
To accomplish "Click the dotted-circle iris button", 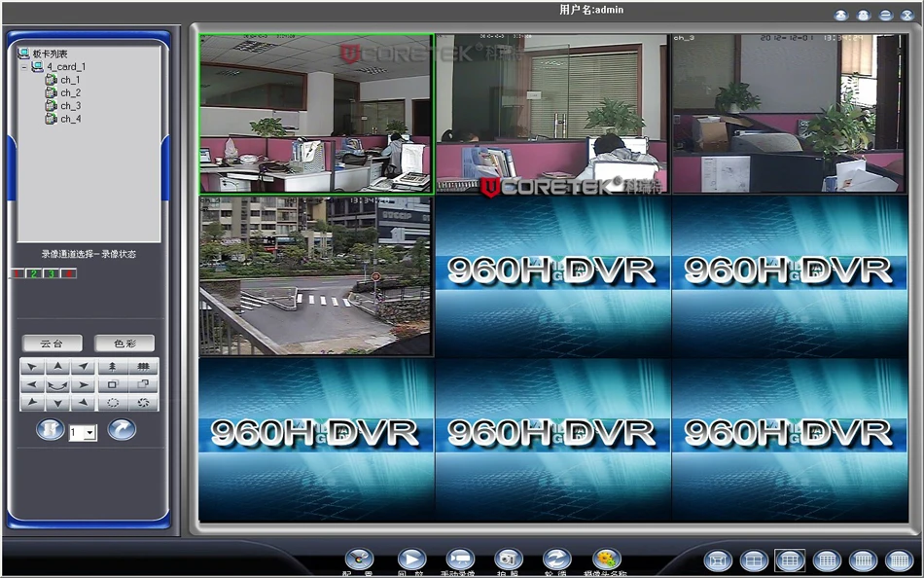I will (x=113, y=404).
